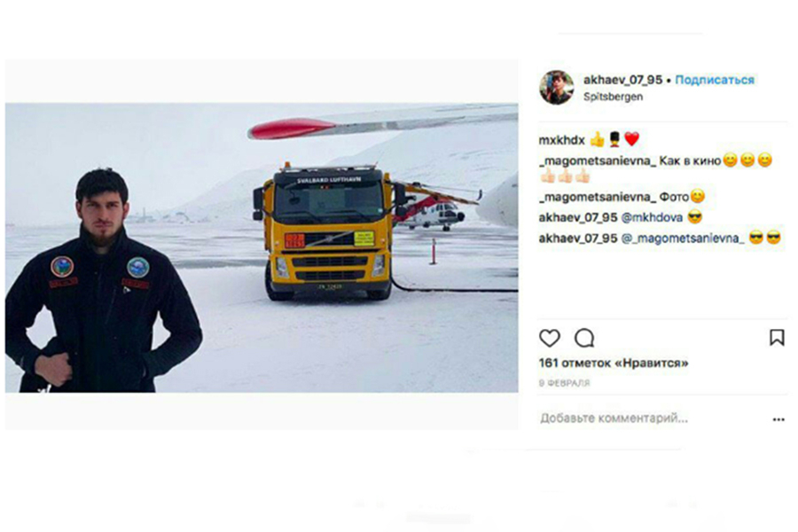Open the Spitsbergen location link
This screenshot has height=532, width=798.
tap(613, 97)
